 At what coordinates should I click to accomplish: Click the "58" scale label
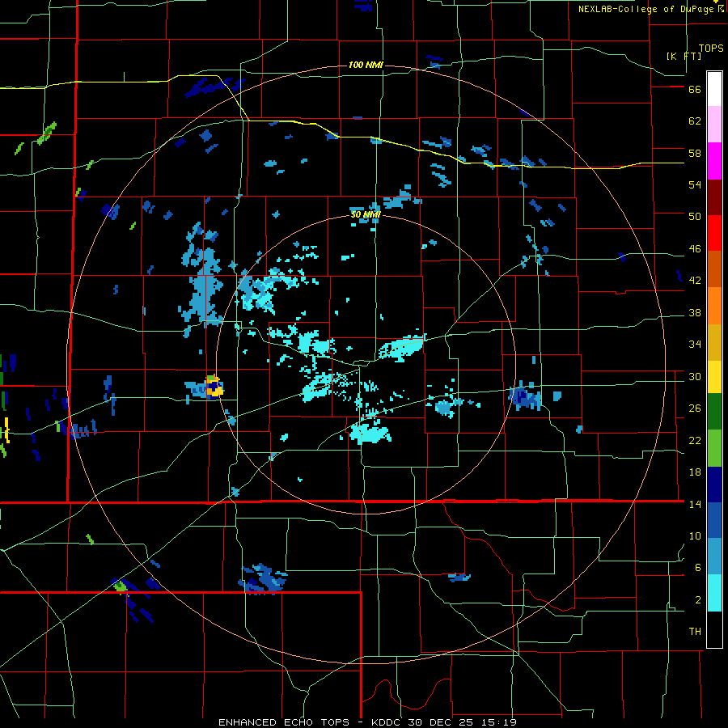coord(695,153)
